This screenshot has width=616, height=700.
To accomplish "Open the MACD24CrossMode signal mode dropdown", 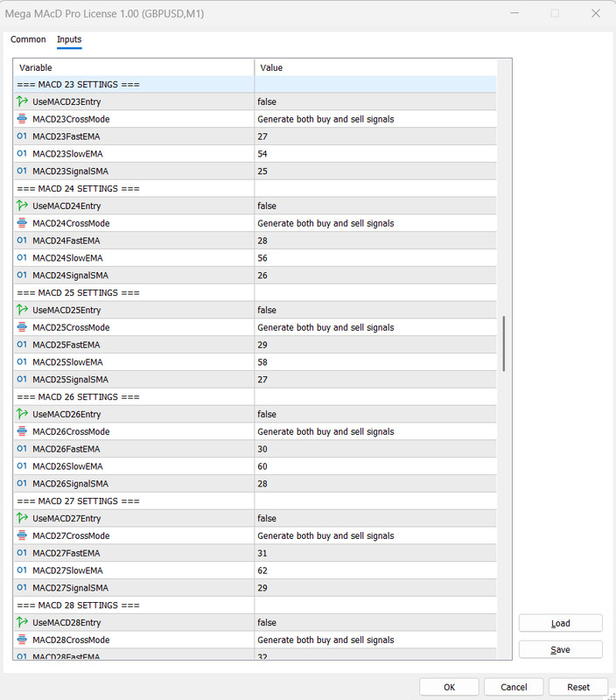I will (x=375, y=223).
